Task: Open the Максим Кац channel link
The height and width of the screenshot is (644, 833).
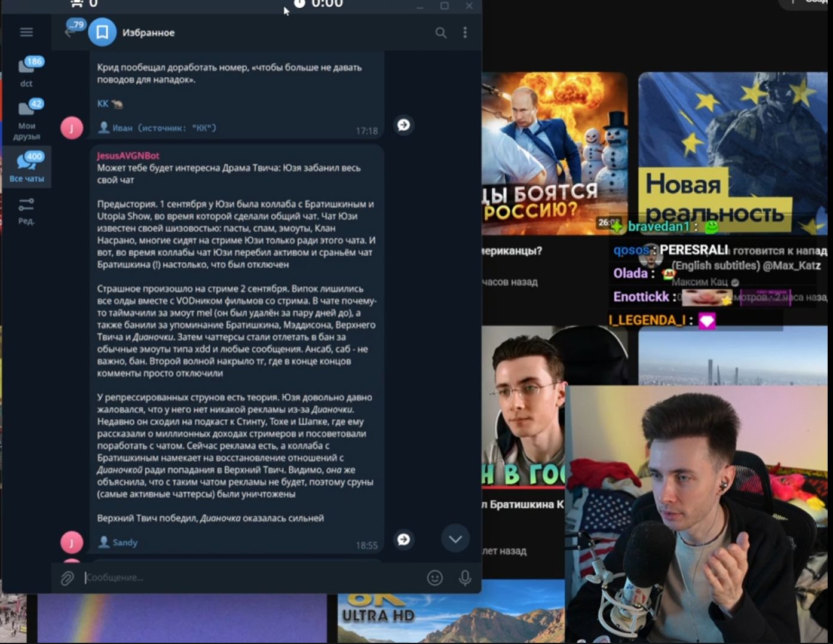Action: [700, 282]
